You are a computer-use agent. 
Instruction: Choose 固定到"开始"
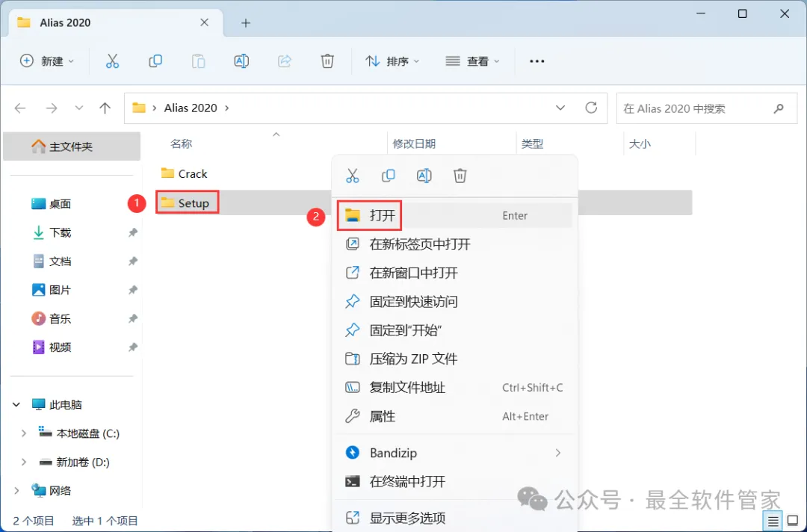point(454,330)
